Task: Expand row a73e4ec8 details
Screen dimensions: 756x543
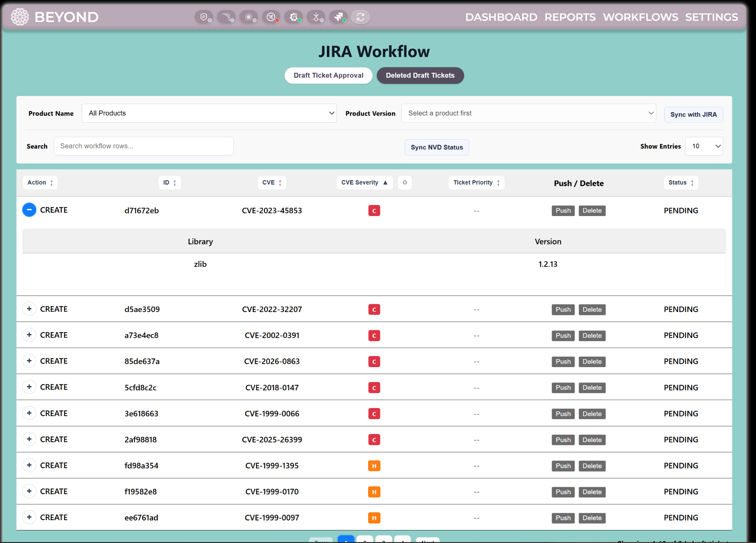Action: (29, 335)
